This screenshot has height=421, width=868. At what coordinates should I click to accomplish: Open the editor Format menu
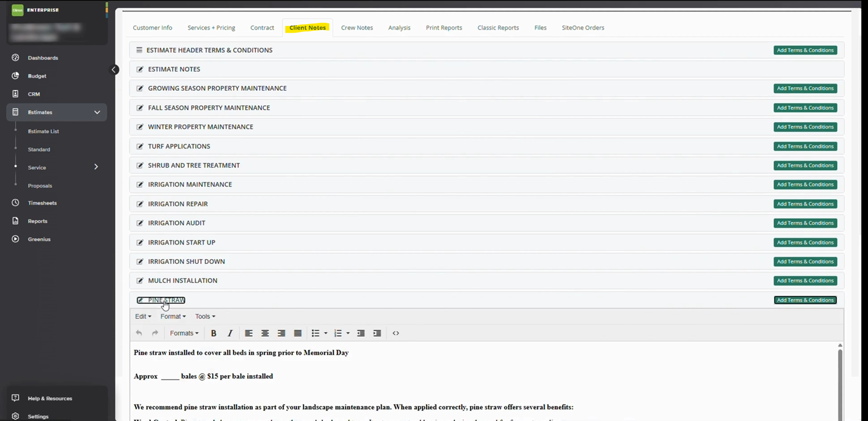click(x=173, y=316)
